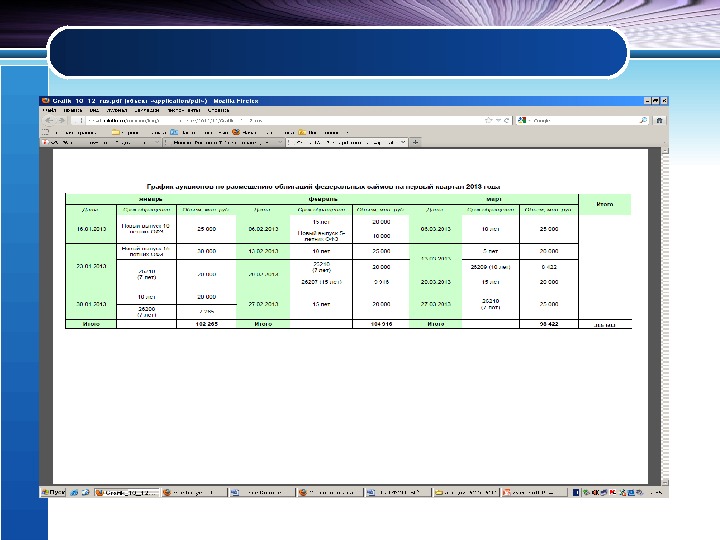Click the Пуск start button
Screen dimensions: 720x540
pos(53,492)
